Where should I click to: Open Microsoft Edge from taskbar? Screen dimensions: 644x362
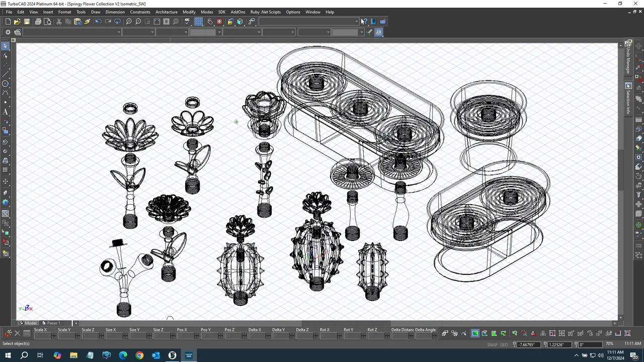point(123,355)
